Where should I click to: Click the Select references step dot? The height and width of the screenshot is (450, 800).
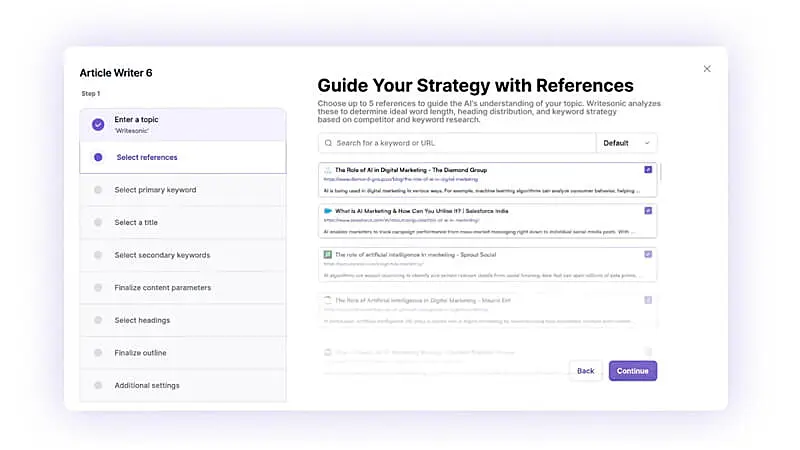pyautogui.click(x=98, y=157)
